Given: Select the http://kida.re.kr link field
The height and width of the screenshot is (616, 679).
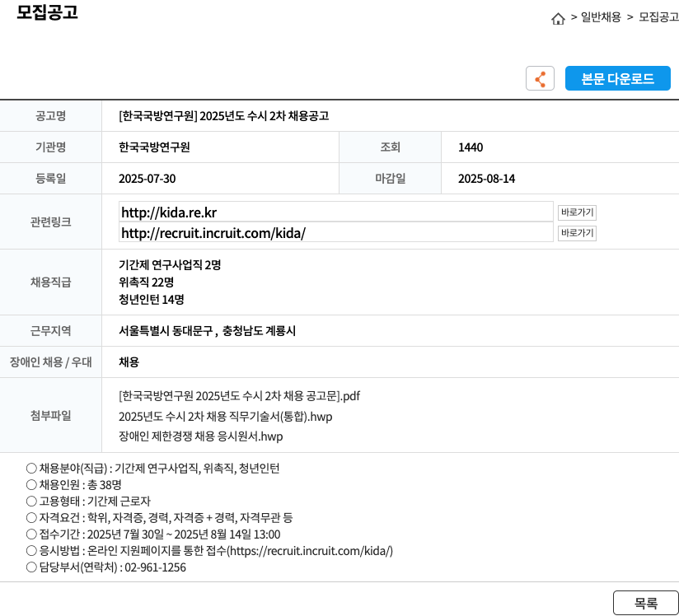Looking at the screenshot, I should click(x=336, y=212).
